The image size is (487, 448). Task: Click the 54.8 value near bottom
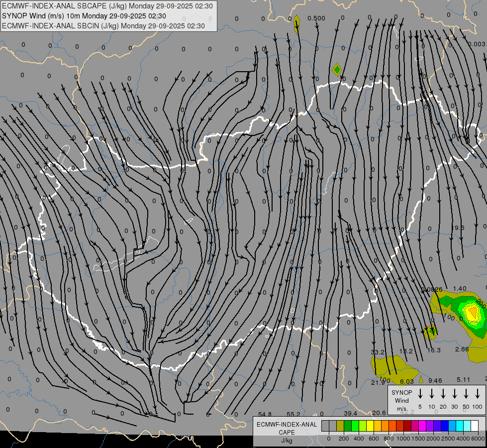(x=265, y=415)
